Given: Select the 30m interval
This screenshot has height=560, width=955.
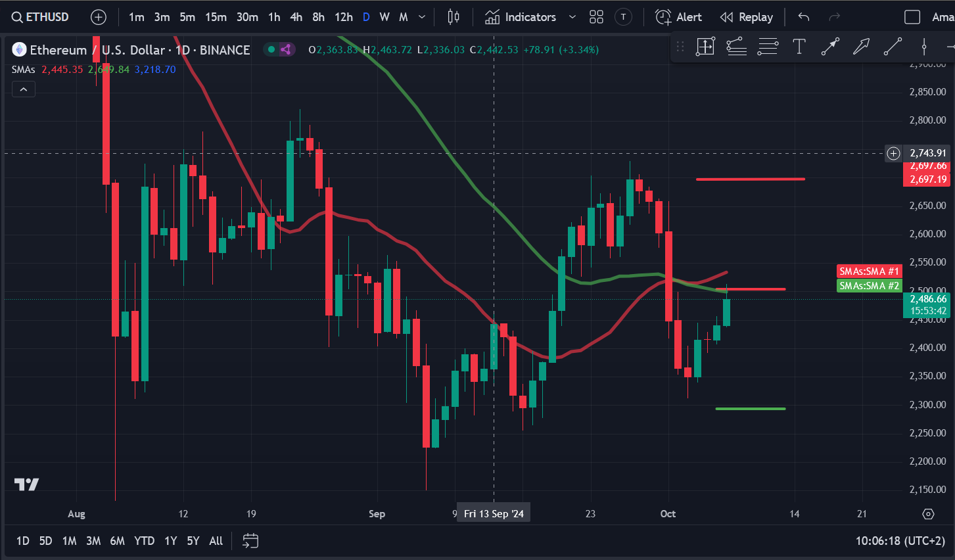Looking at the screenshot, I should pyautogui.click(x=247, y=17).
